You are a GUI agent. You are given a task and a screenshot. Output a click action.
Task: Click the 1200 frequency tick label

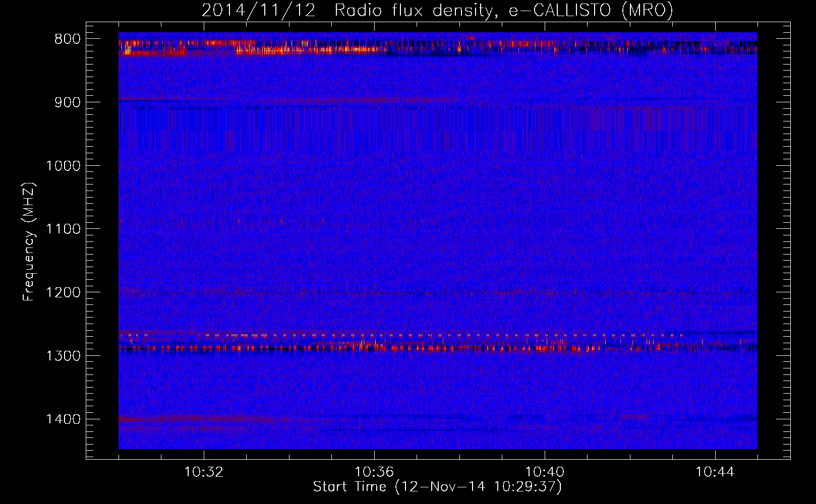[64, 293]
